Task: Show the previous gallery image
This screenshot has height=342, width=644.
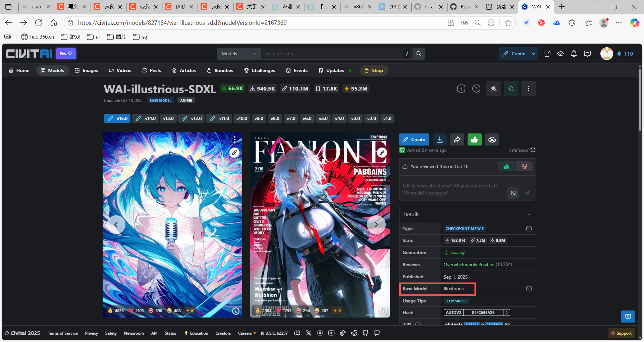Action: point(116,225)
